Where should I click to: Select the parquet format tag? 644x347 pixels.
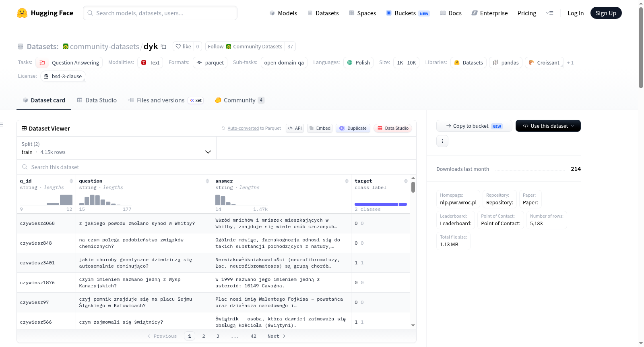[x=210, y=62]
